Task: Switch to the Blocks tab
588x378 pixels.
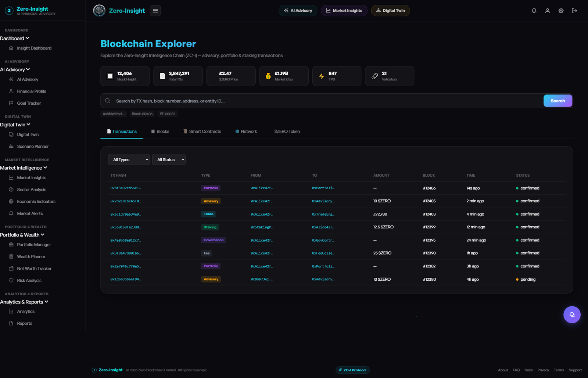Action: [160, 132]
